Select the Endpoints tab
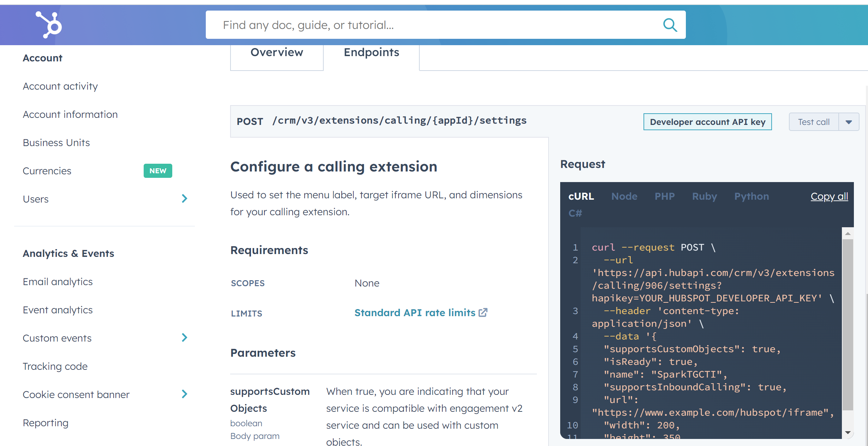868x446 pixels. click(371, 53)
